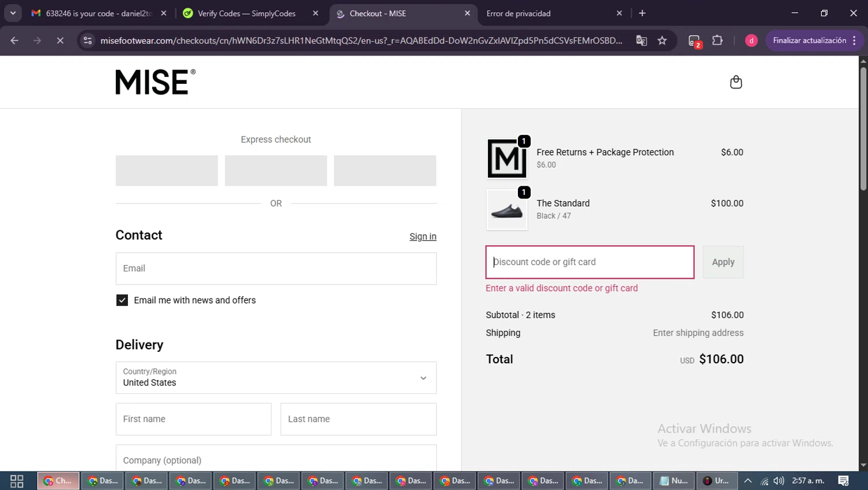
Task: Open the extension icon with the red 2 badge
Action: click(694, 41)
